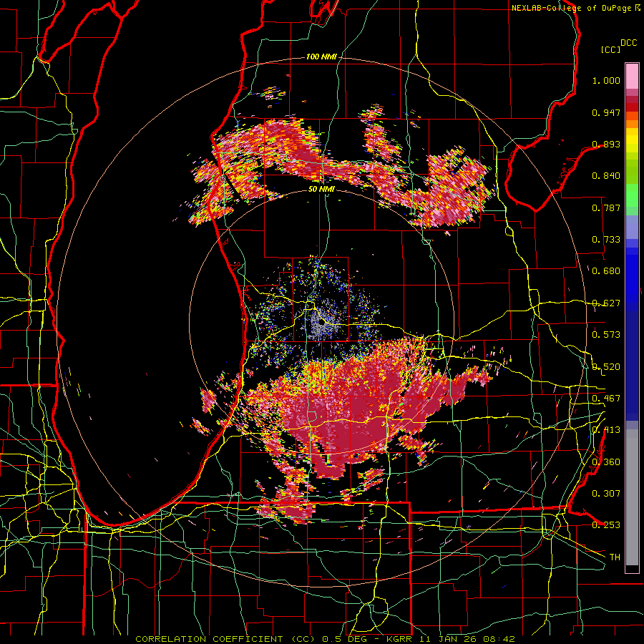Click the 0.947 legend value
644x644 pixels.
[606, 112]
